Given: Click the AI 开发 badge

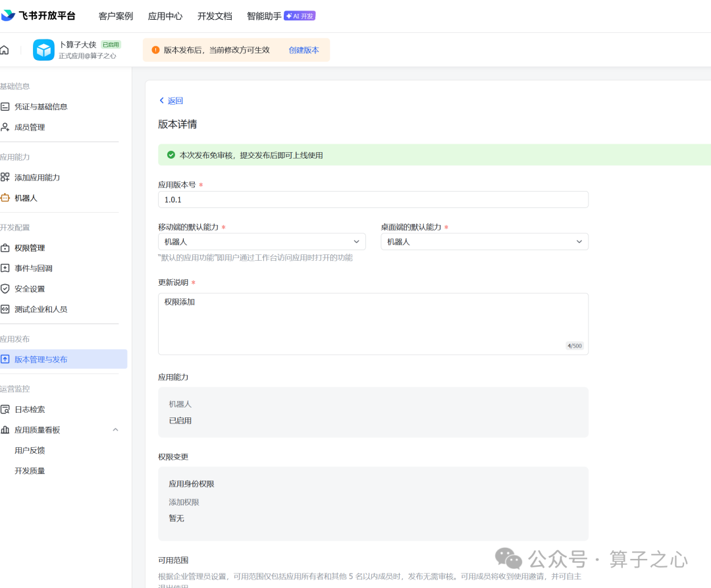Looking at the screenshot, I should [x=300, y=16].
